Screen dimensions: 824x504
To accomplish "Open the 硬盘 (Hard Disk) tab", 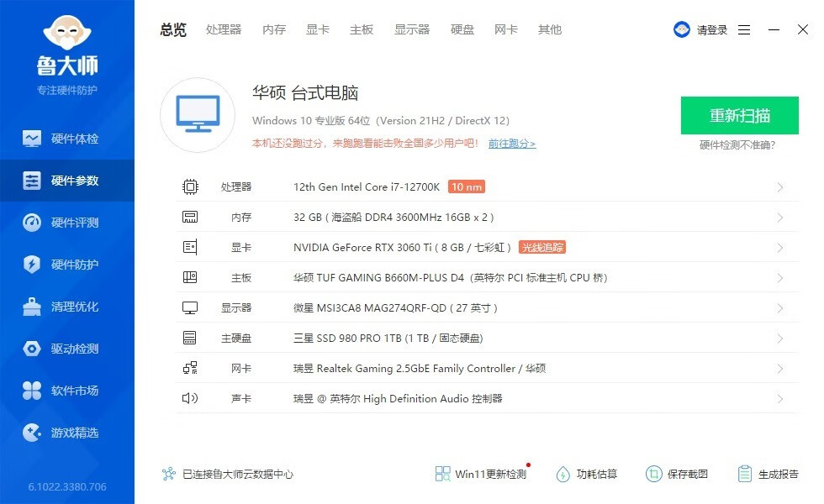I will pos(462,29).
